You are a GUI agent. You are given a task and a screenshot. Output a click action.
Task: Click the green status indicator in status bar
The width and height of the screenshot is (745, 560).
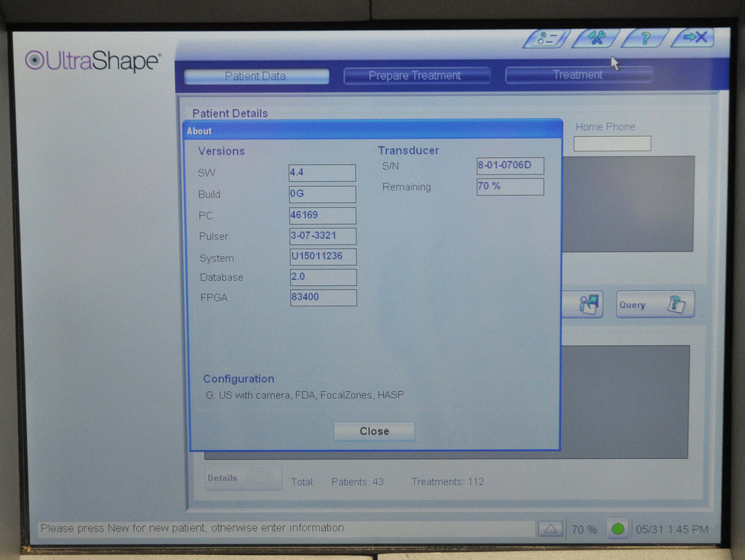618,529
